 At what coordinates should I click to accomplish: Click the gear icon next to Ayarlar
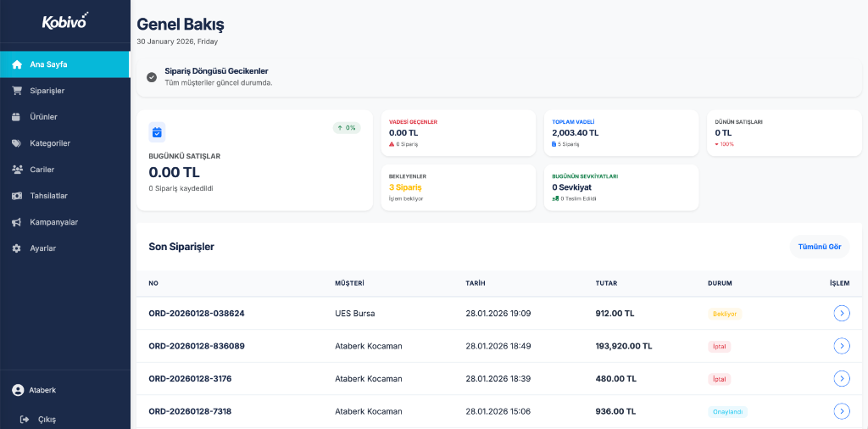[x=17, y=248]
